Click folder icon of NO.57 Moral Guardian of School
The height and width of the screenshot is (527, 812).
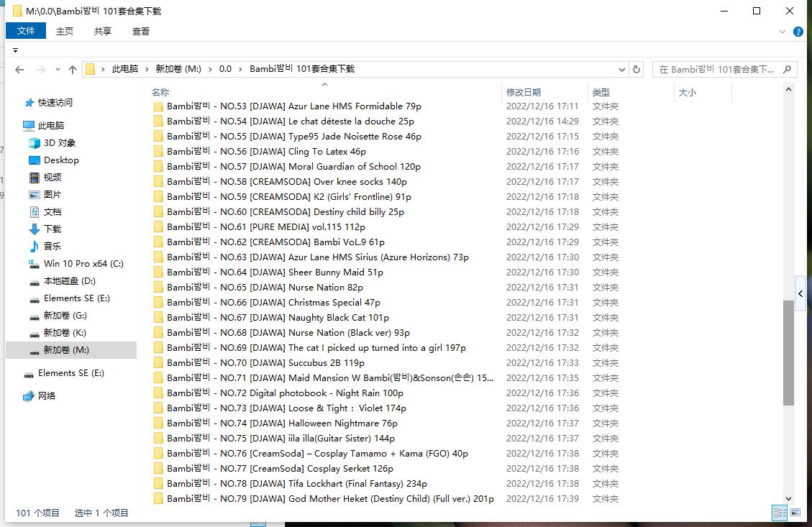(x=158, y=167)
